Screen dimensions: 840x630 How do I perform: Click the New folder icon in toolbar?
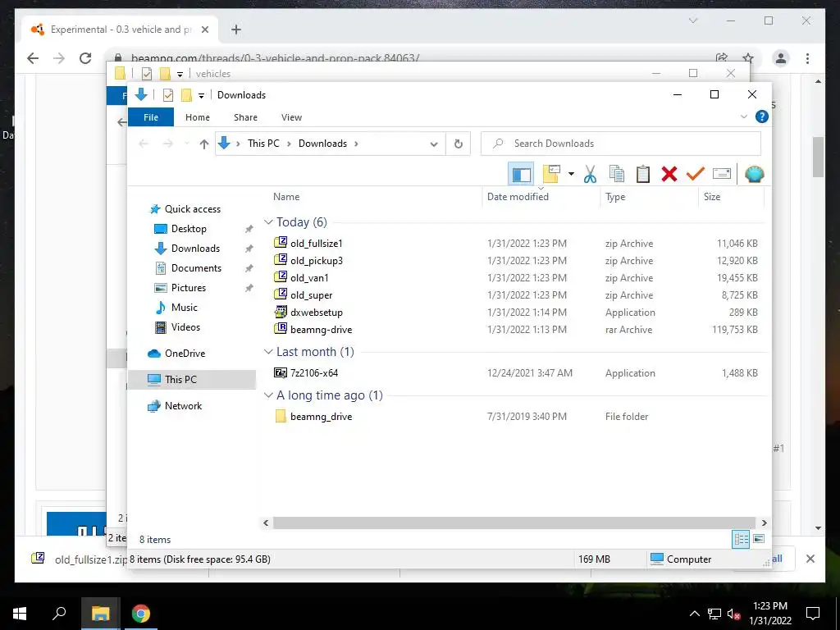coord(551,174)
